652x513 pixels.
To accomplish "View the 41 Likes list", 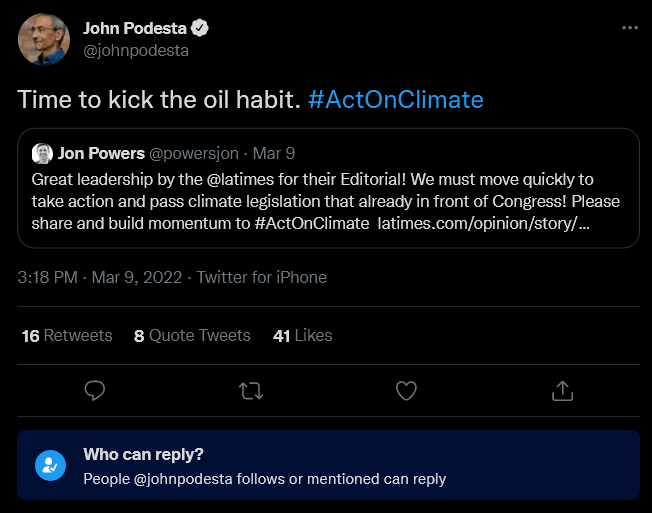I will point(303,335).
